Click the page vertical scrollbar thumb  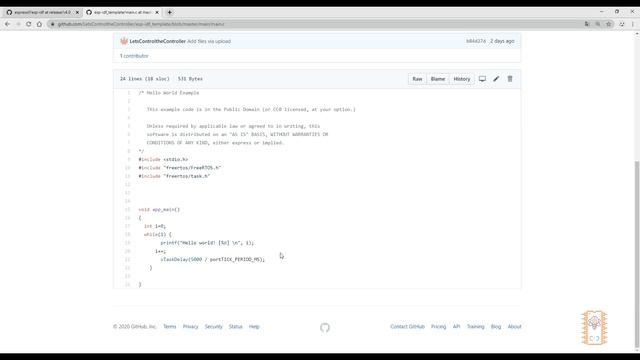click(x=637, y=253)
